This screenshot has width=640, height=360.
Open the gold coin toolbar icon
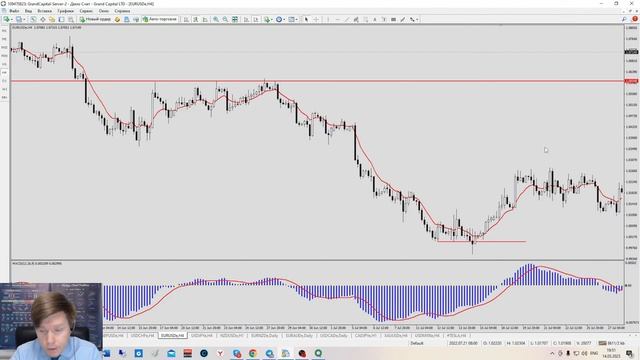pos(117,19)
